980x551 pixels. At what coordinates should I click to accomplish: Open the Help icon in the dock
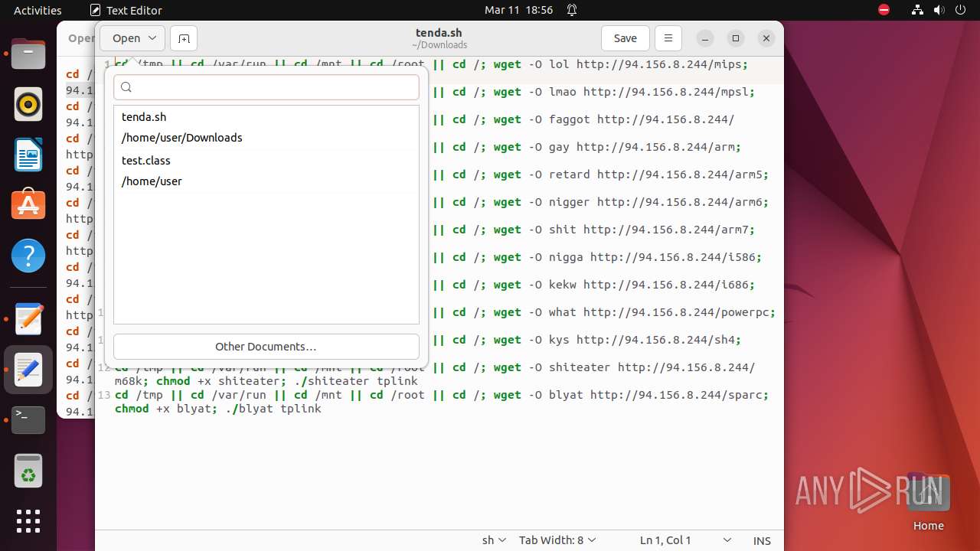[x=28, y=256]
